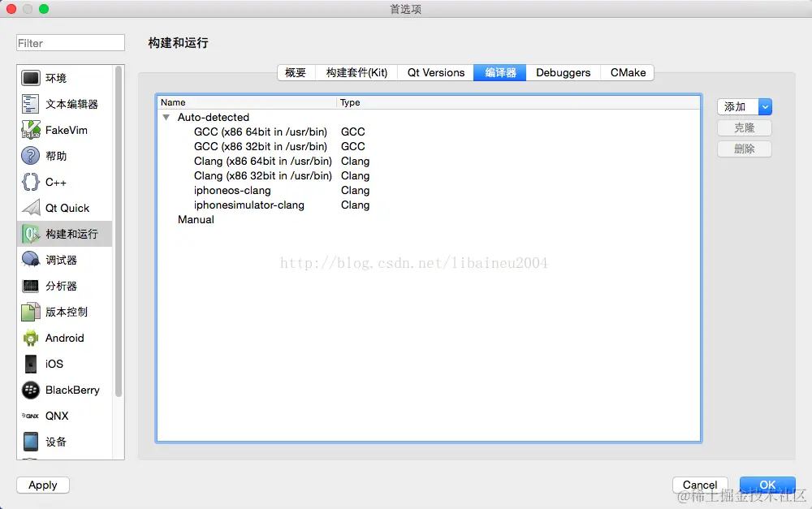Click the 克隆 clone button
This screenshot has width=812, height=509.
(745, 128)
